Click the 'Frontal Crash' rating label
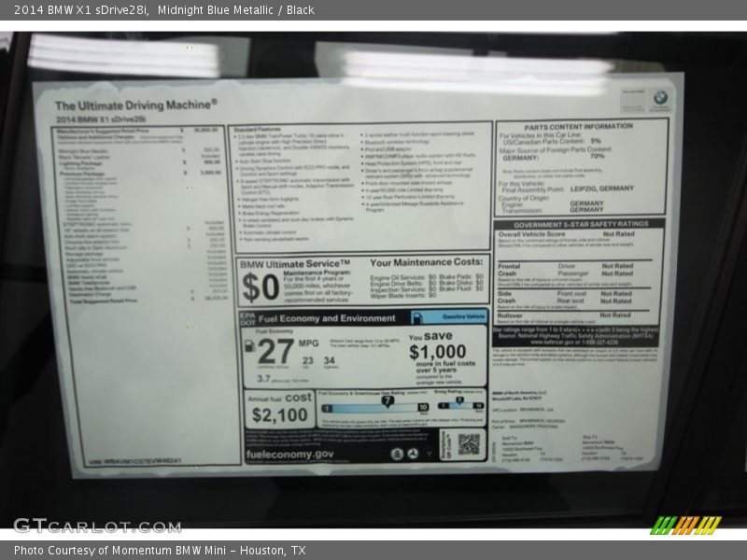747x560 pixels. click(509, 270)
